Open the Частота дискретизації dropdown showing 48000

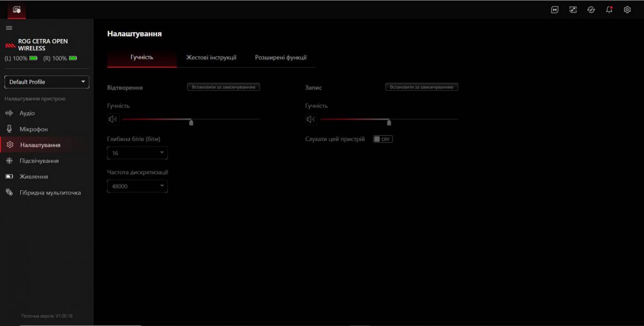click(x=137, y=186)
